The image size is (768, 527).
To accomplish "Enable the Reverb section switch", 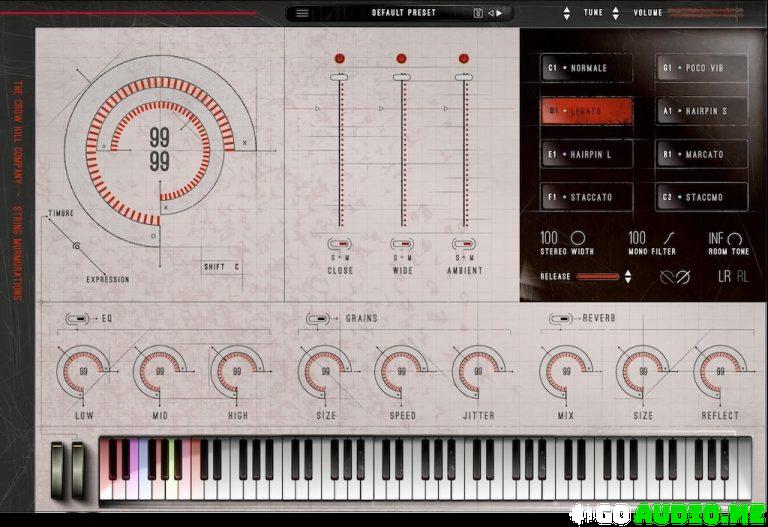I will pos(561,319).
